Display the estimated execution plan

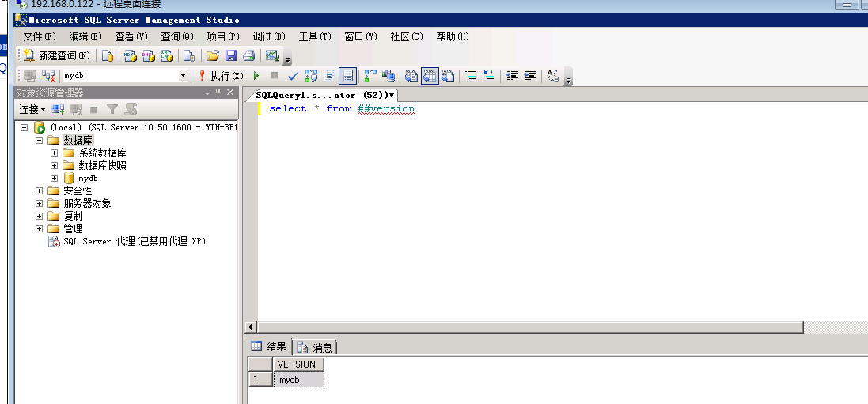(311, 76)
